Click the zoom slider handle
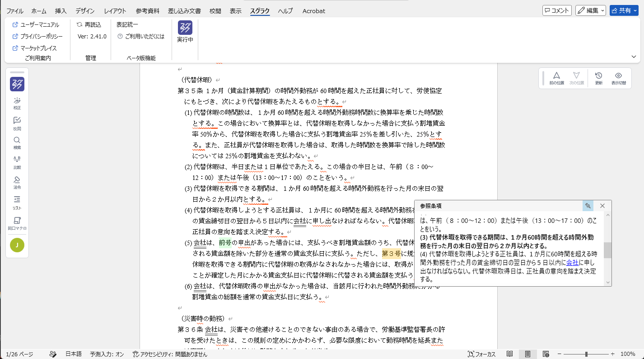Image resolution: width=644 pixels, height=359 pixels. [x=586, y=354]
